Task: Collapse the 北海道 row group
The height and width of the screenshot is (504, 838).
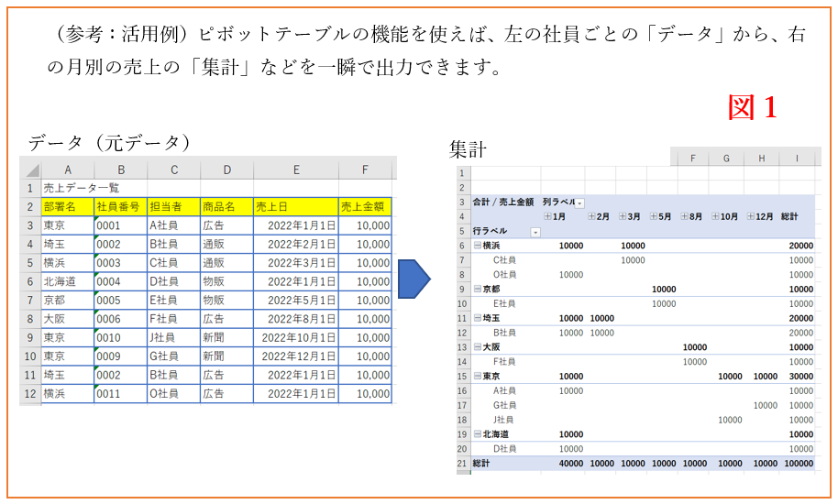Action: point(477,434)
